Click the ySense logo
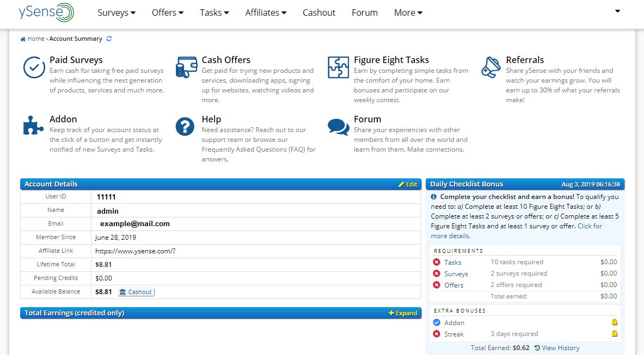The width and height of the screenshot is (644, 355). click(x=46, y=13)
